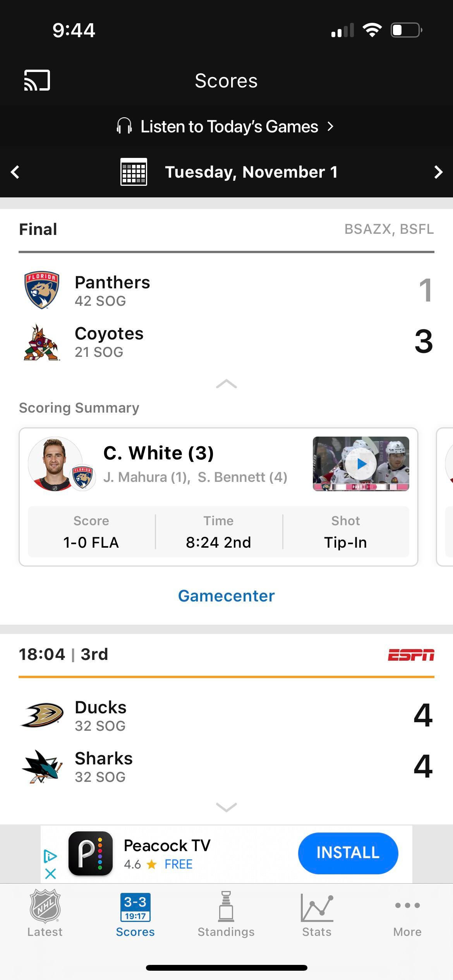The image size is (453, 980).
Task: Switch to the Latest tab
Action: pos(45,913)
